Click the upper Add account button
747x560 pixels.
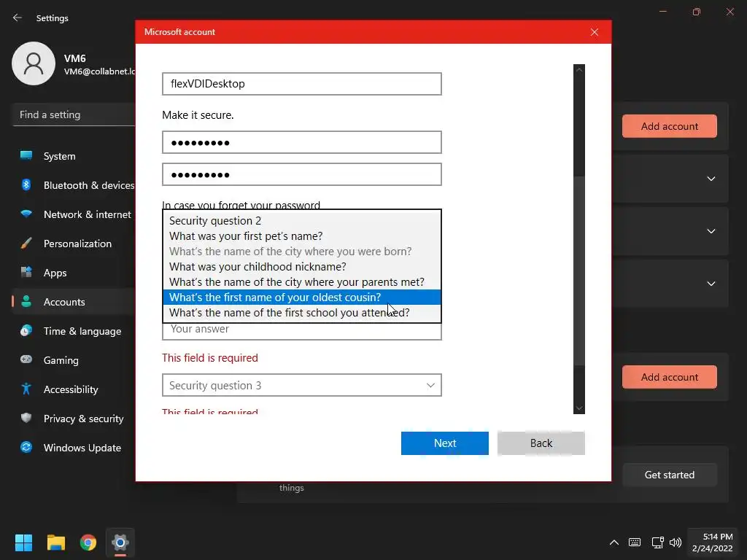point(670,126)
